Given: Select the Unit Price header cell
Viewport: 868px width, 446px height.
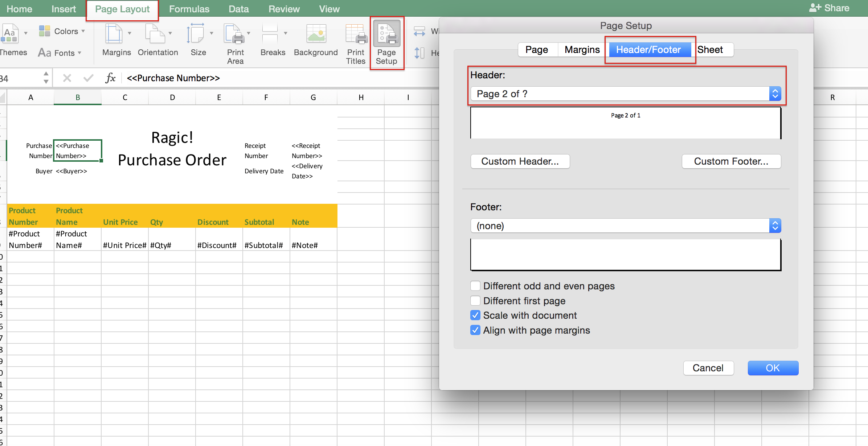Looking at the screenshot, I should (x=124, y=216).
